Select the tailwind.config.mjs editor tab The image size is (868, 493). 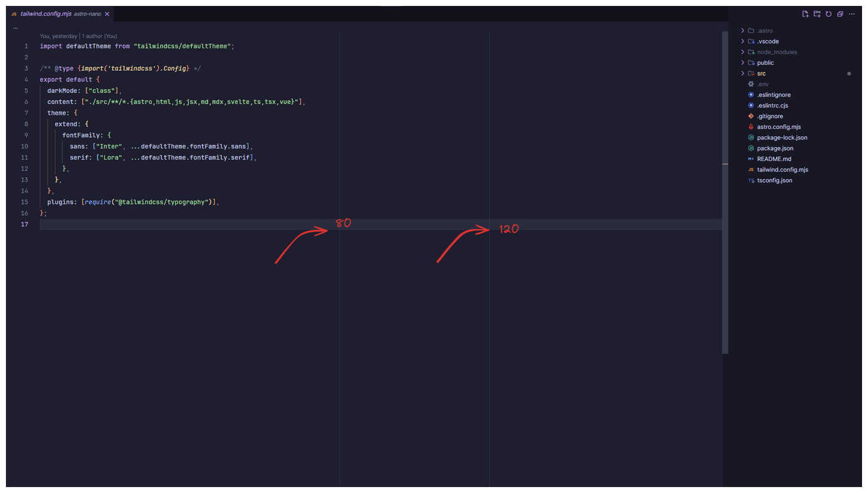coord(54,14)
